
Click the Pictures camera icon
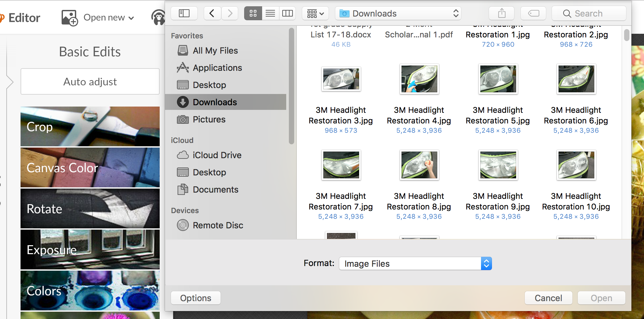click(183, 119)
